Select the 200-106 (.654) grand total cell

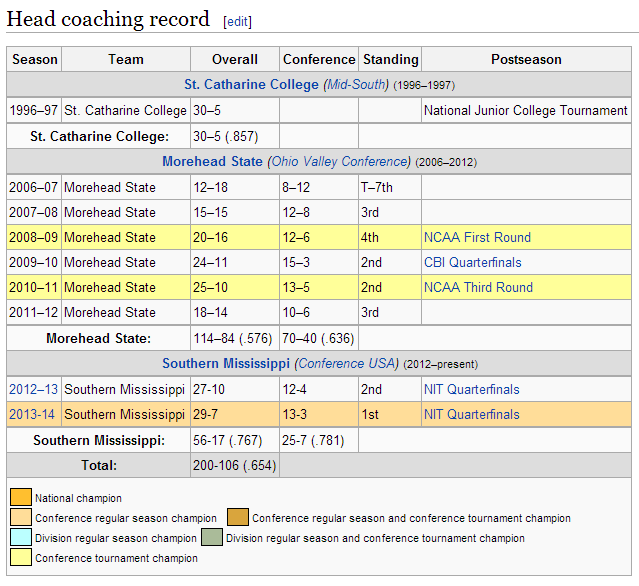point(235,465)
